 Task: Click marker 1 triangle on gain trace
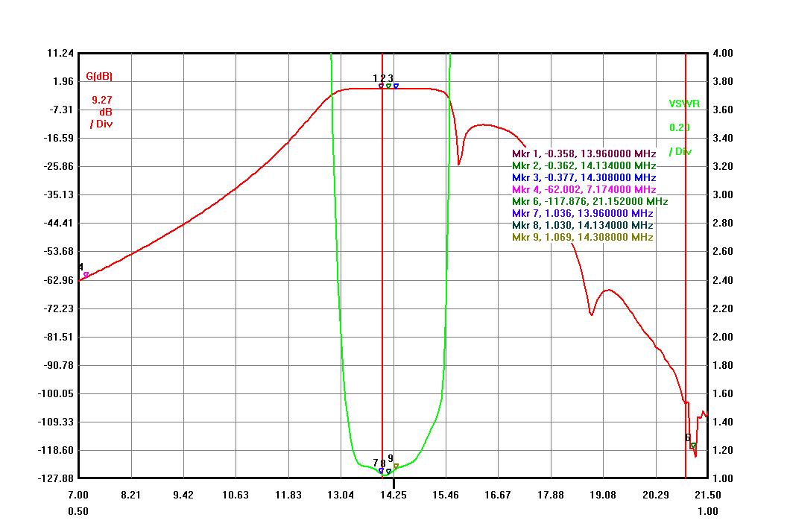(x=381, y=86)
